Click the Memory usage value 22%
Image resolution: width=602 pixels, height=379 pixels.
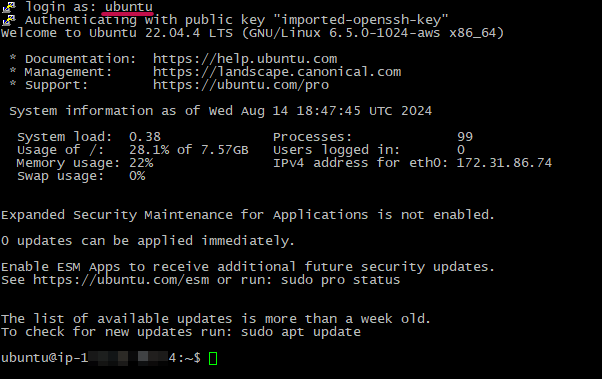click(141, 163)
